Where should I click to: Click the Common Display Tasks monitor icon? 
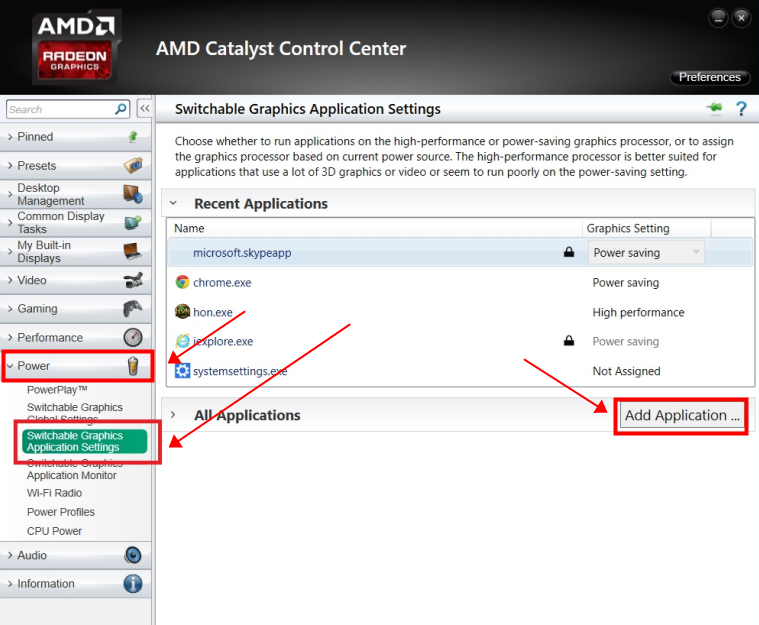(133, 223)
